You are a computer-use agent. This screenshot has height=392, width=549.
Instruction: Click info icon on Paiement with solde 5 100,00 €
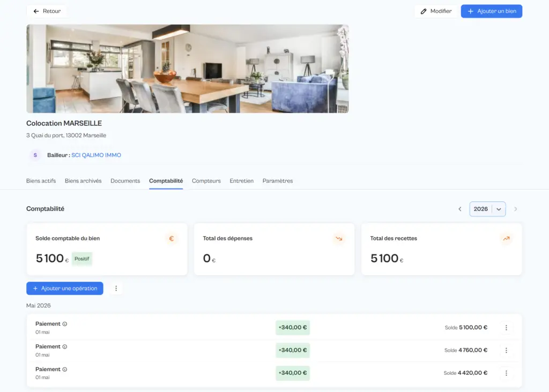pos(65,324)
